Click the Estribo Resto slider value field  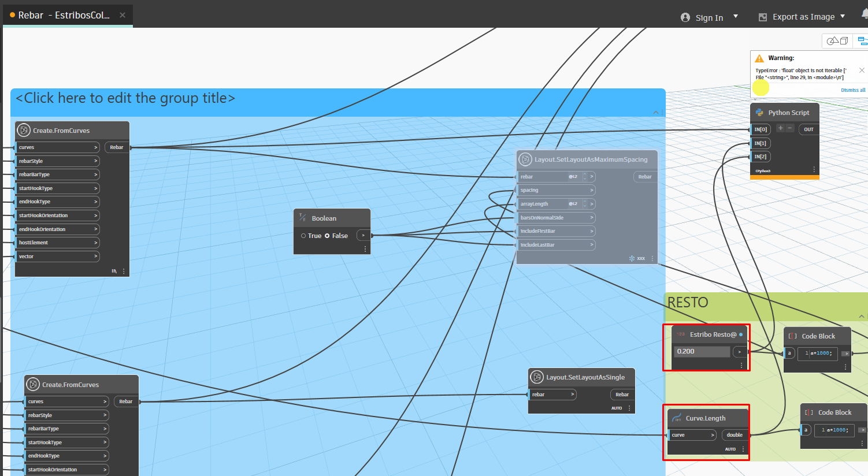click(701, 351)
